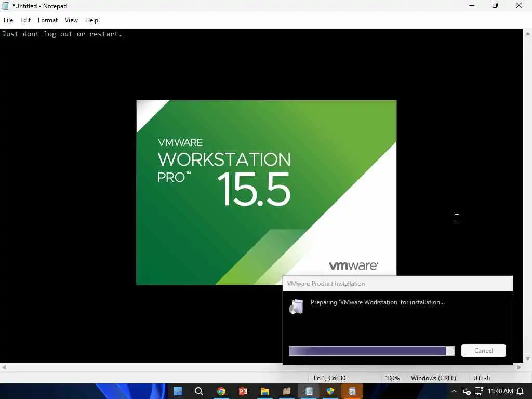Viewport: 532px width, 399px height.
Task: Open the notifications bell icon
Action: tap(520, 391)
